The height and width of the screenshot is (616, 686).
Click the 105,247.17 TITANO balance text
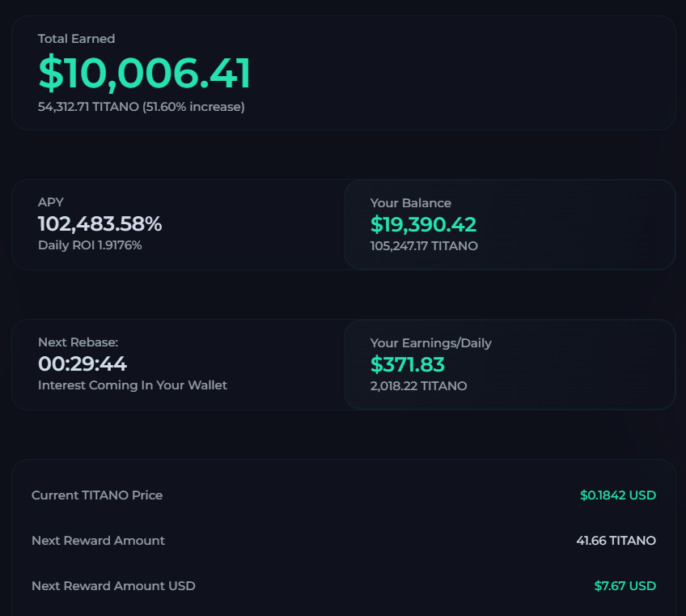tap(424, 246)
